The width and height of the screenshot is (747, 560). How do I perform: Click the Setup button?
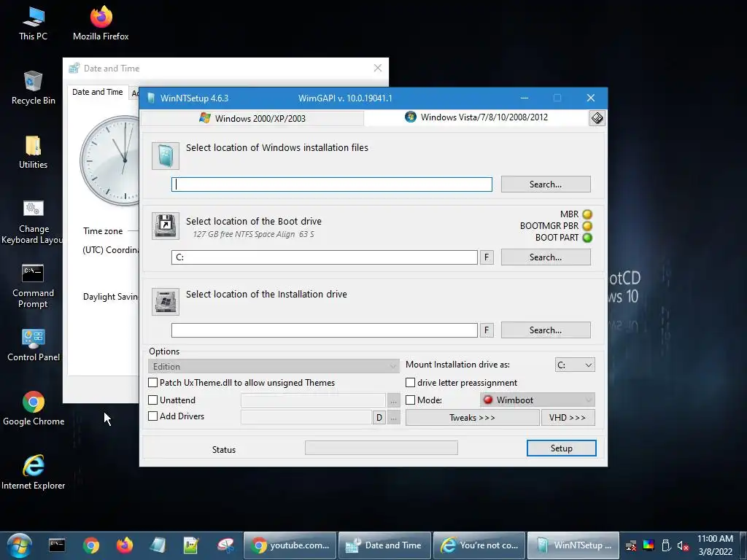click(561, 448)
